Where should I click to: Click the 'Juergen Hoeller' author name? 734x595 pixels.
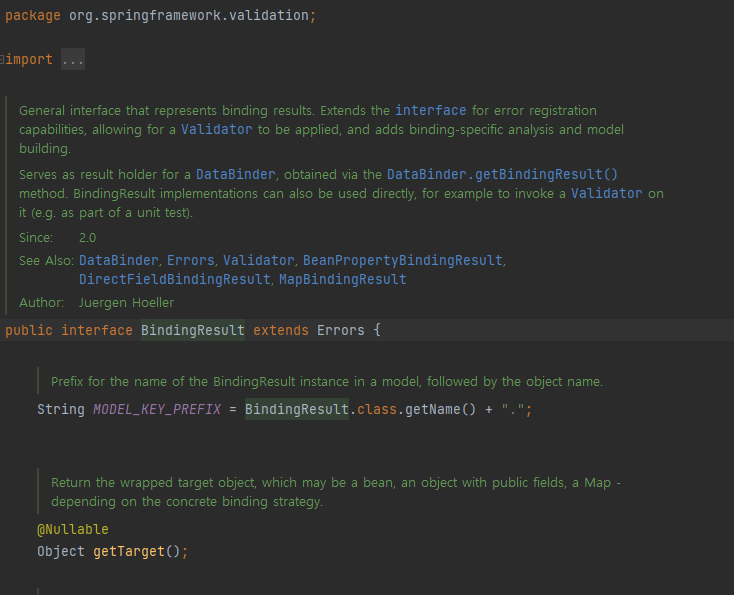pos(126,303)
